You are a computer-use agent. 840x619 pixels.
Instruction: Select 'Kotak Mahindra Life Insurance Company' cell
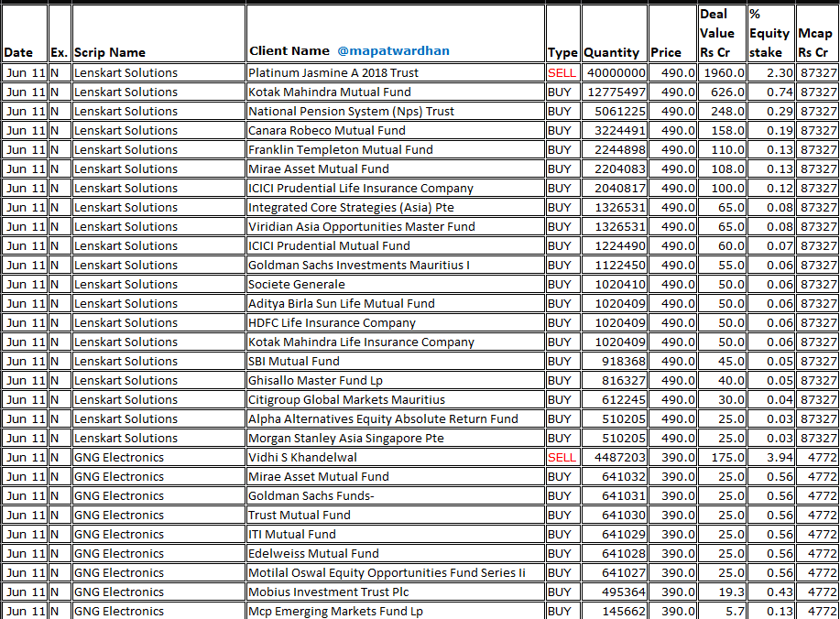(396, 342)
